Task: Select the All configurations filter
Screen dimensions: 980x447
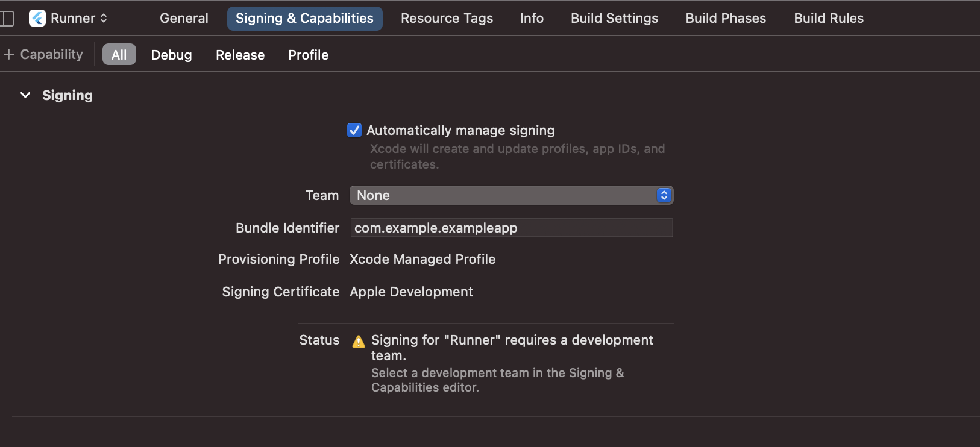Action: (119, 55)
